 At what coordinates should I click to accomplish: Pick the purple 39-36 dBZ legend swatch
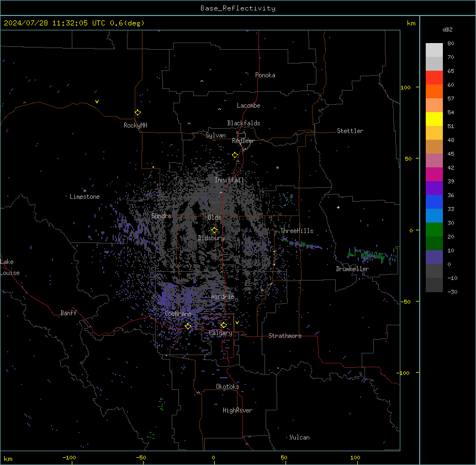pos(434,188)
